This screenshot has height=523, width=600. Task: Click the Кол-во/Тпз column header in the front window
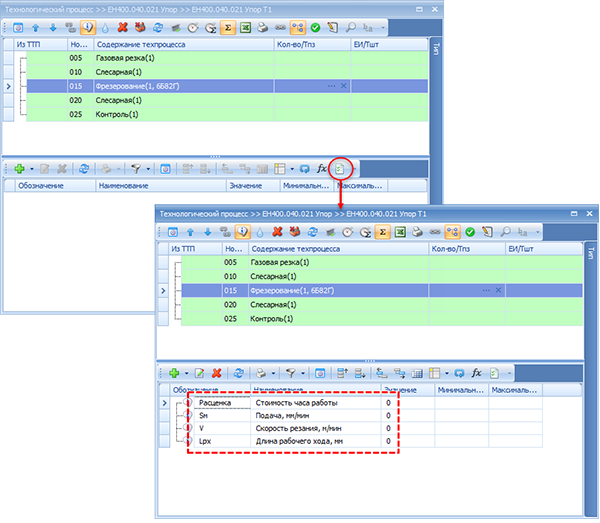coord(467,249)
